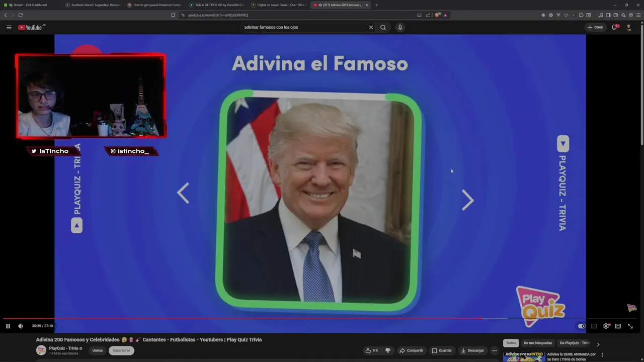
Task: Open the PlayQuiz - Trivia channel name
Action: pyautogui.click(x=63, y=348)
